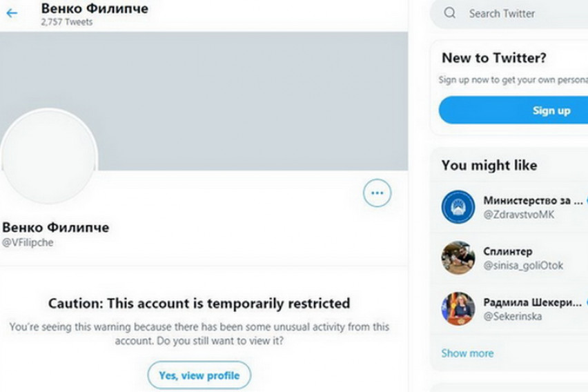The width and height of the screenshot is (588, 392).
Task: Open the three-dots more options button
Action: click(377, 193)
